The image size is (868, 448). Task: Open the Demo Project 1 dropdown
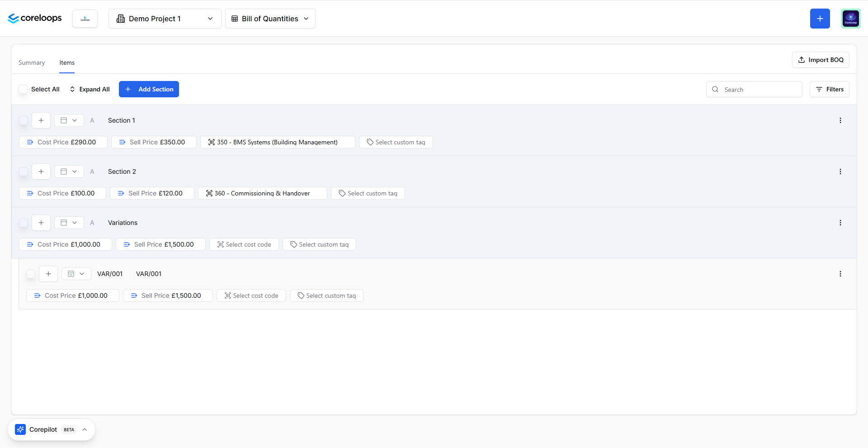tap(165, 19)
